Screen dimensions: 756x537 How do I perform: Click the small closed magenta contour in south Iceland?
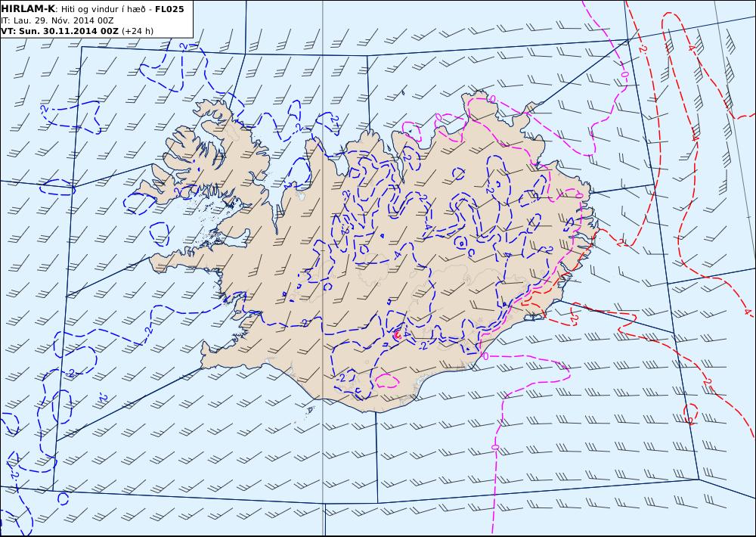click(x=386, y=380)
